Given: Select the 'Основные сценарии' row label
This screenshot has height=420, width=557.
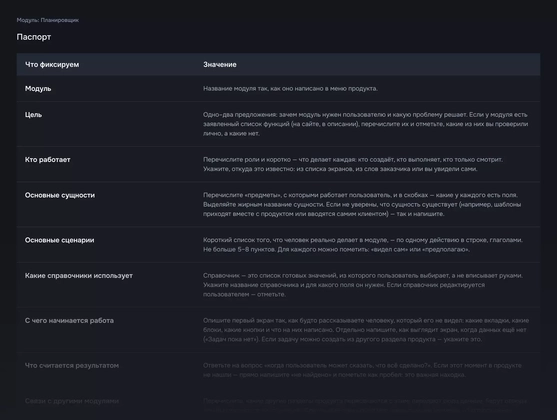Looking at the screenshot, I should pyautogui.click(x=60, y=240).
